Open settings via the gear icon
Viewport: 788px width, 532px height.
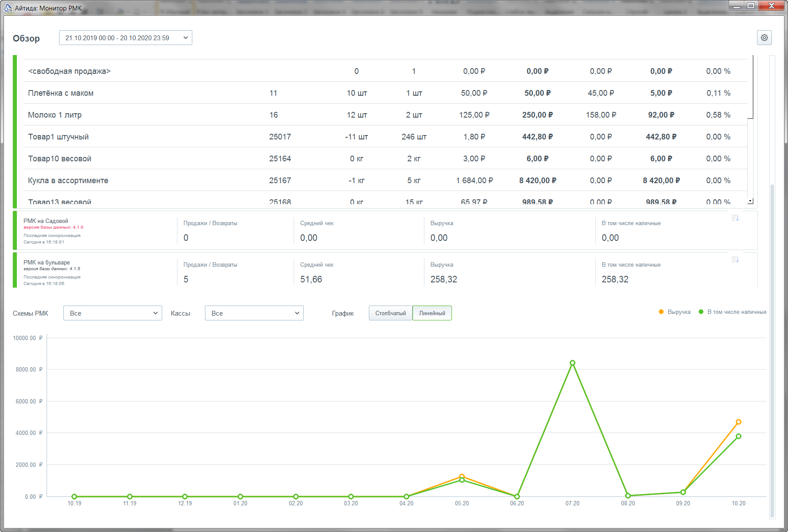pos(764,38)
